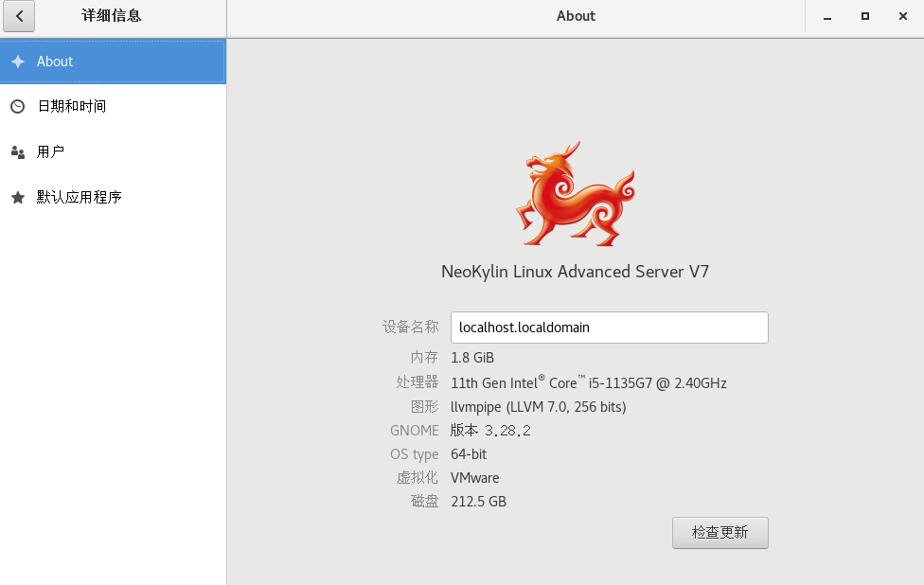Click the 设备名称 label
The width and height of the screenshot is (924, 585).
[411, 327]
